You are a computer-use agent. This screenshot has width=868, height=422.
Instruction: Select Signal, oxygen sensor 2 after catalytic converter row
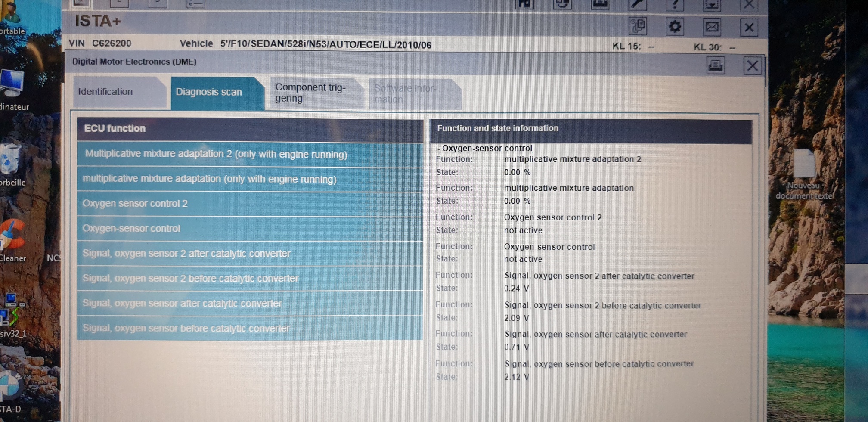(x=250, y=254)
